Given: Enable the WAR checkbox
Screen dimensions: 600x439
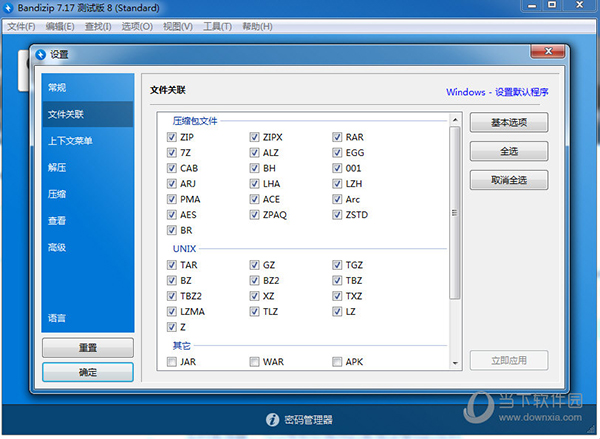Looking at the screenshot, I should (x=254, y=362).
